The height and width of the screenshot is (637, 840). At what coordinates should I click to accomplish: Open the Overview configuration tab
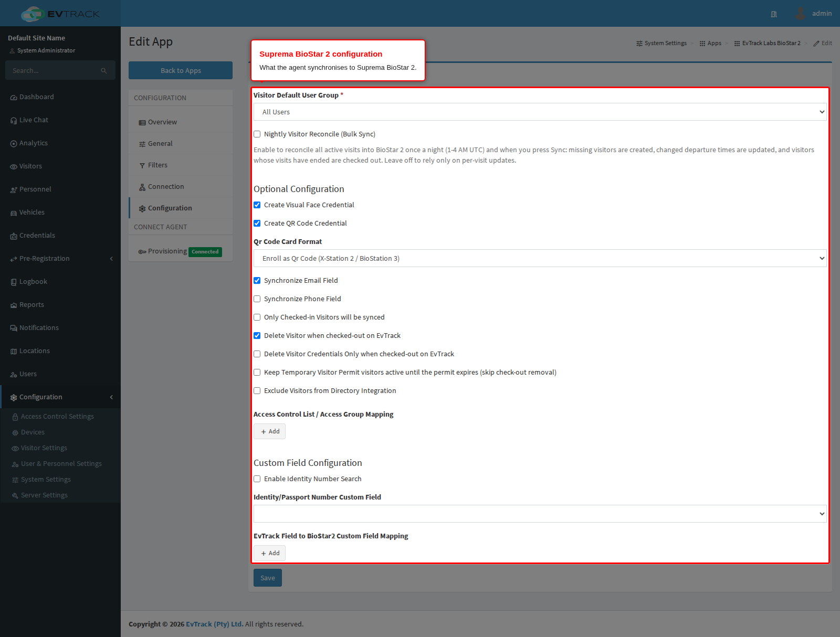181,122
